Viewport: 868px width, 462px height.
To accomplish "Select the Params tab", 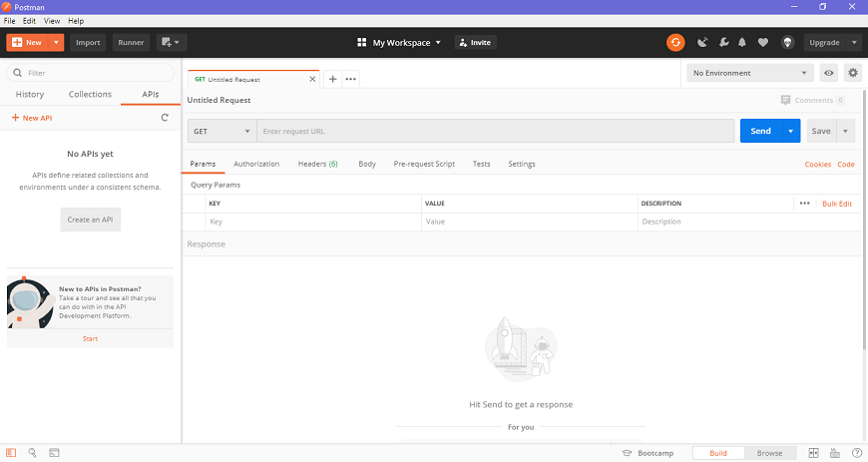I will click(x=203, y=164).
